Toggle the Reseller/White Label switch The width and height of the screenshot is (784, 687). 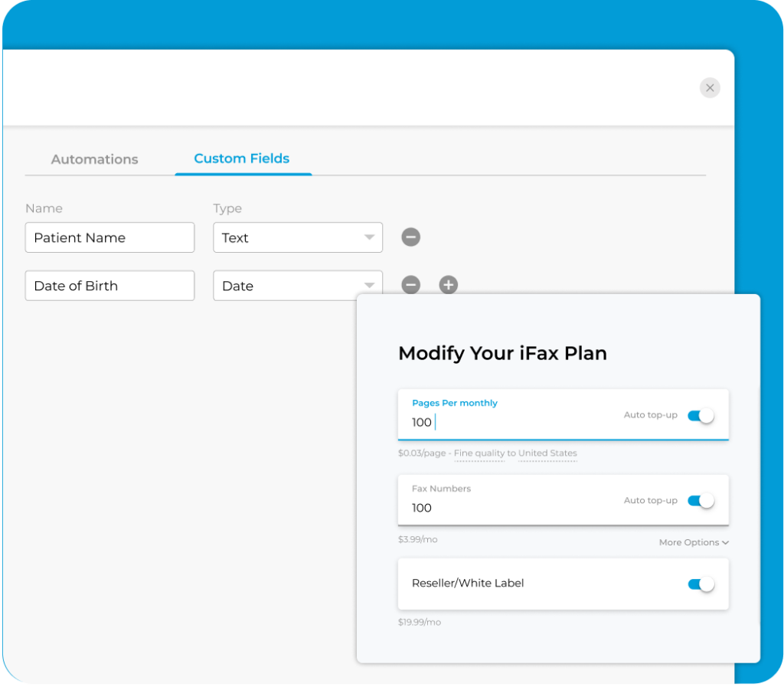click(x=700, y=584)
